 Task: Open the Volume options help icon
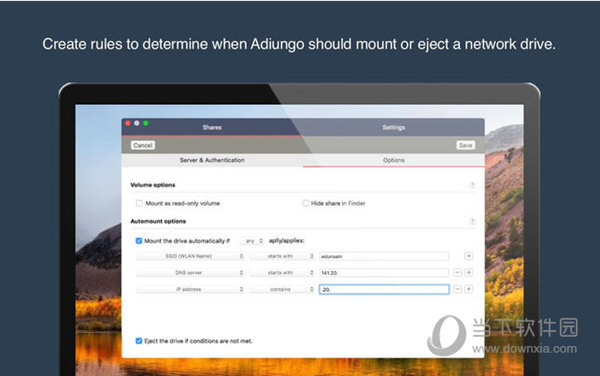pos(472,185)
